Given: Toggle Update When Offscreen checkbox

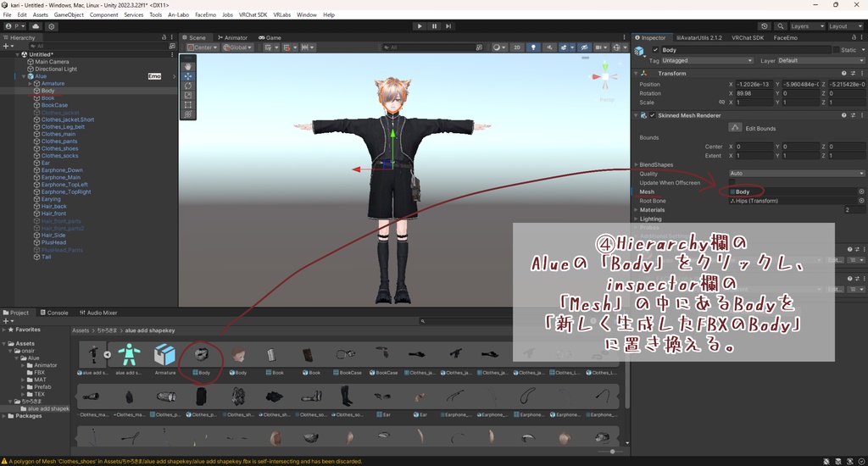Looking at the screenshot, I should tap(732, 183).
